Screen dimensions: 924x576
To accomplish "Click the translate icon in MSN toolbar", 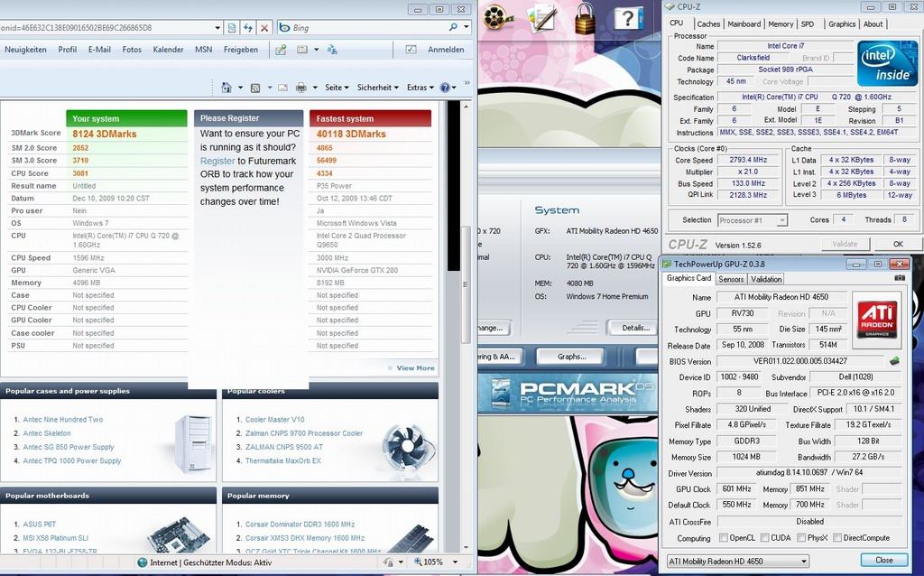I will pyautogui.click(x=332, y=50).
